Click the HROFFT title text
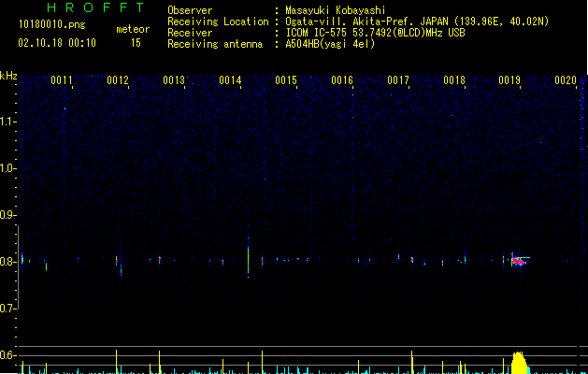 [x=95, y=7]
